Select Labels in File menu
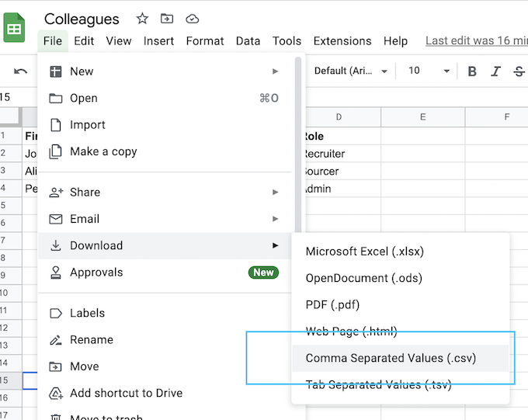Screen dimensions: 528x420 165,313
